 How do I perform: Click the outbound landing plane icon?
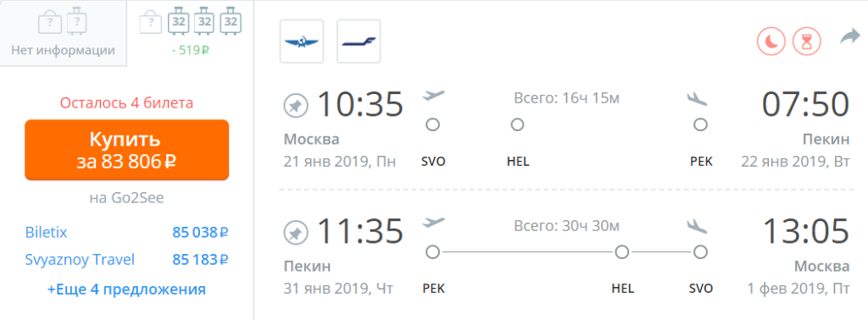[x=697, y=98]
